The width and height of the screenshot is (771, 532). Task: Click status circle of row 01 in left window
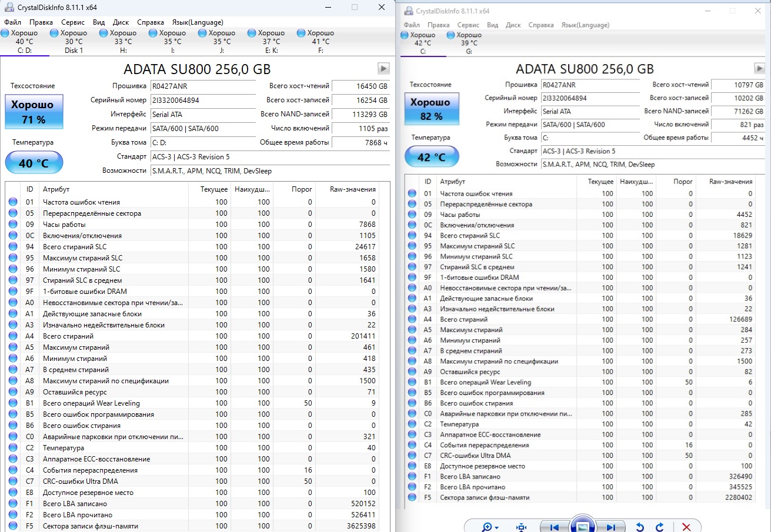pyautogui.click(x=13, y=202)
